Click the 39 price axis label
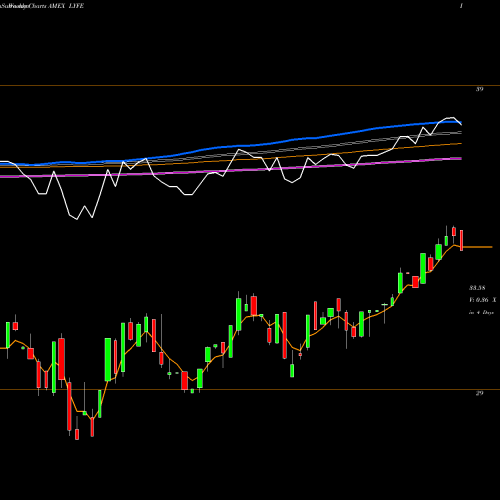 (x=479, y=89)
